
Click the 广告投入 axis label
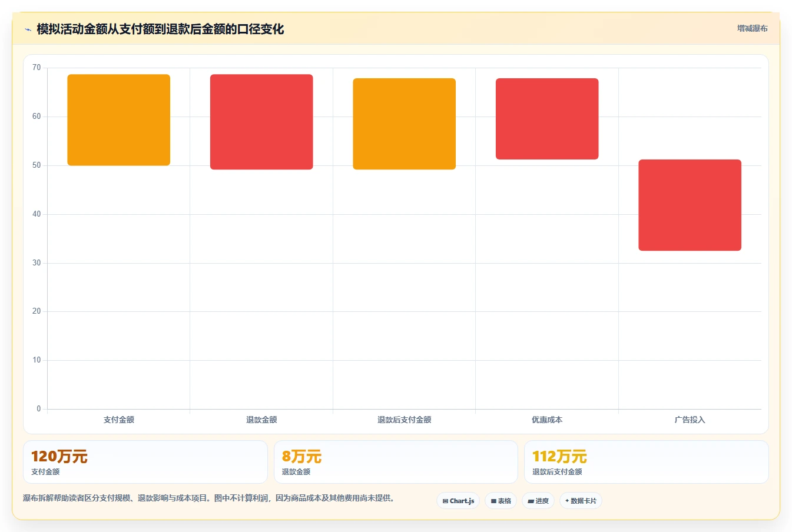click(x=690, y=420)
